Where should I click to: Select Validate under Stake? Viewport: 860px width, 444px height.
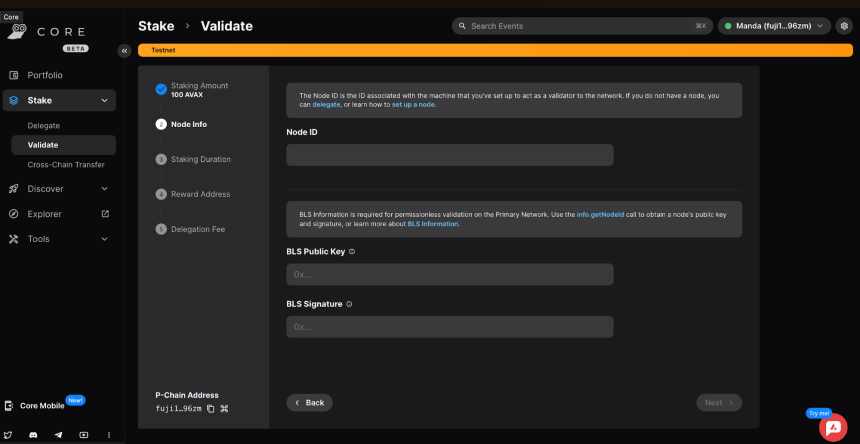coord(64,145)
